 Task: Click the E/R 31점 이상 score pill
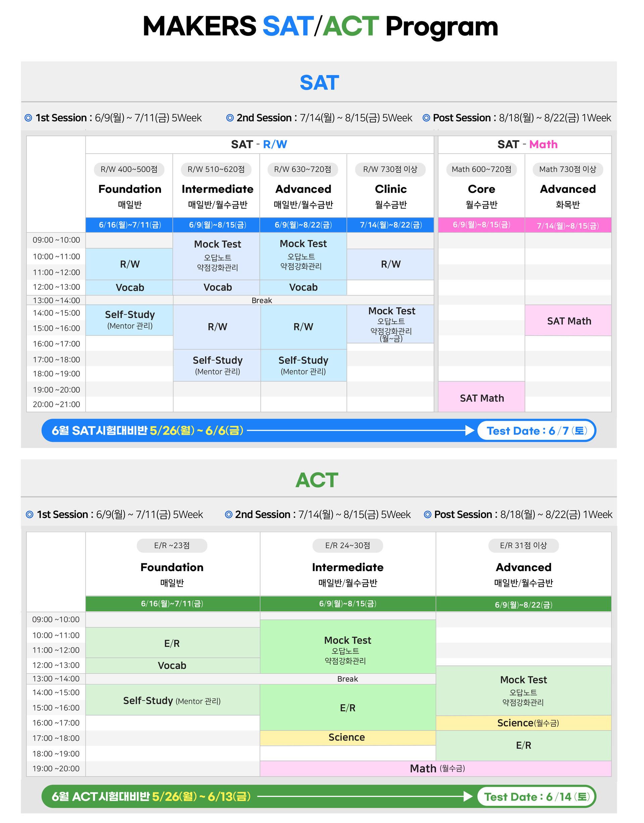click(x=523, y=546)
